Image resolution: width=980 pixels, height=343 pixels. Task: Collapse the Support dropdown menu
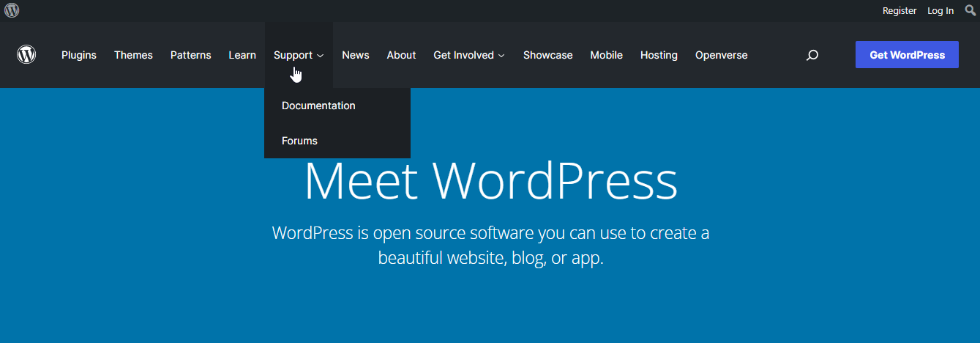[x=299, y=55]
